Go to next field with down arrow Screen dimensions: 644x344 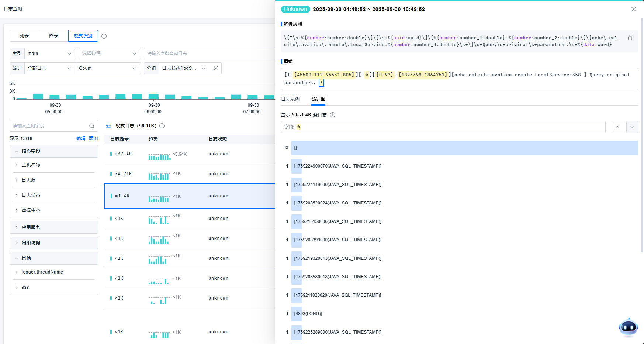pyautogui.click(x=632, y=127)
